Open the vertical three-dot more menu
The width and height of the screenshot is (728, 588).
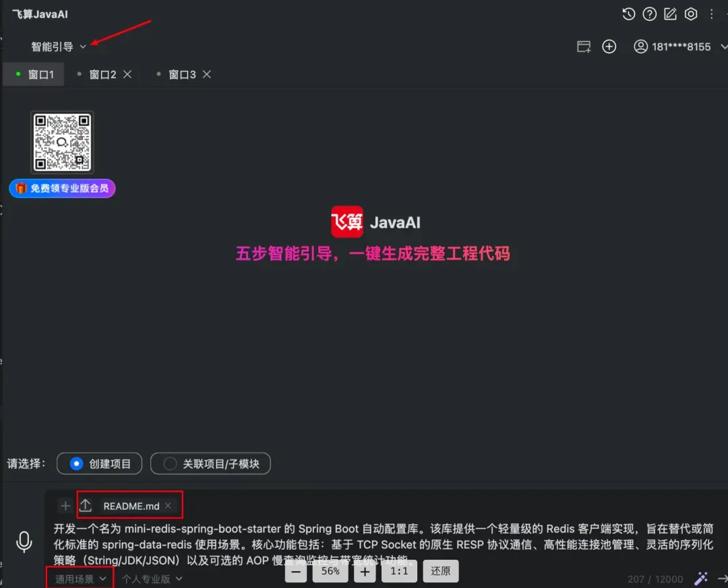711,14
